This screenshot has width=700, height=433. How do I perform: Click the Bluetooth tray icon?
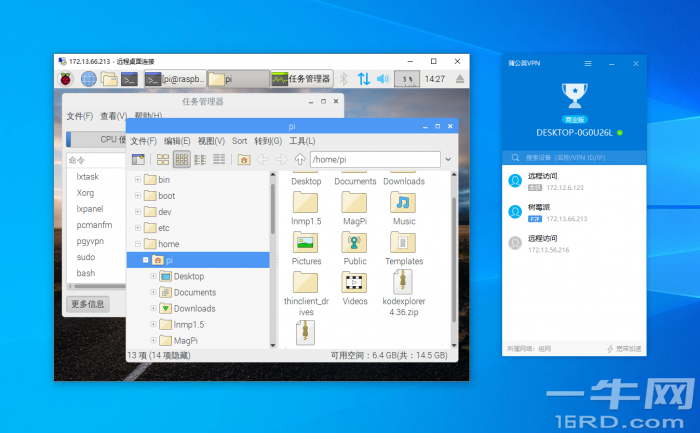pyautogui.click(x=344, y=79)
